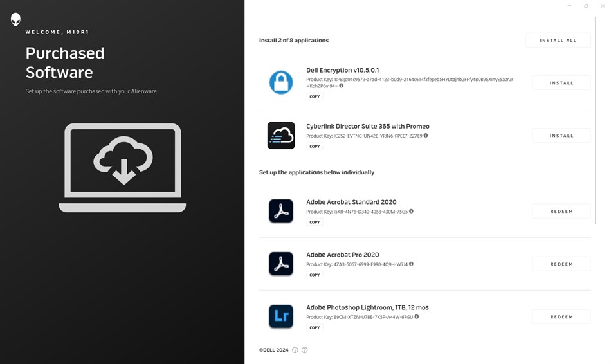Copy the Adobe Acrobat Pro product key
Image resolution: width=611 pixels, height=364 pixels.
315,275
